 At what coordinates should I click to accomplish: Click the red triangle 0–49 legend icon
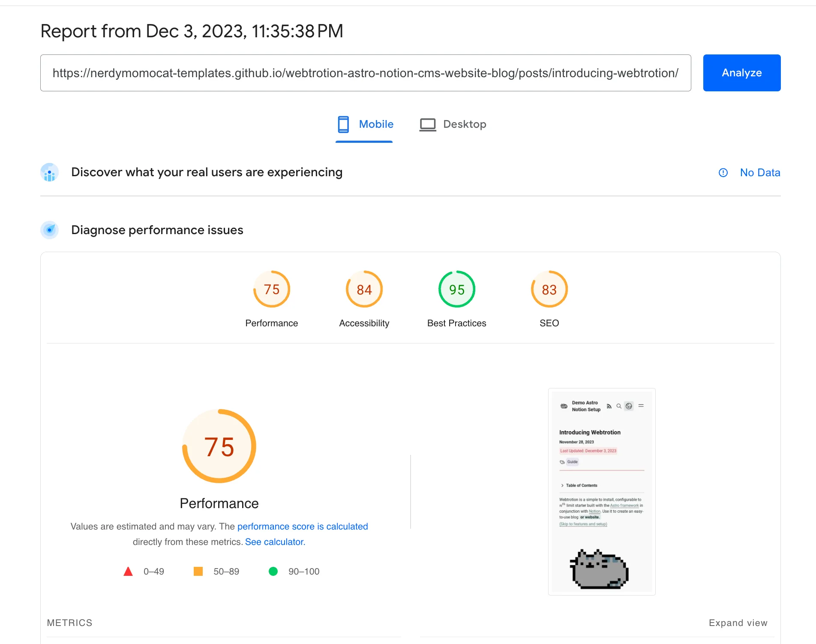tap(128, 572)
